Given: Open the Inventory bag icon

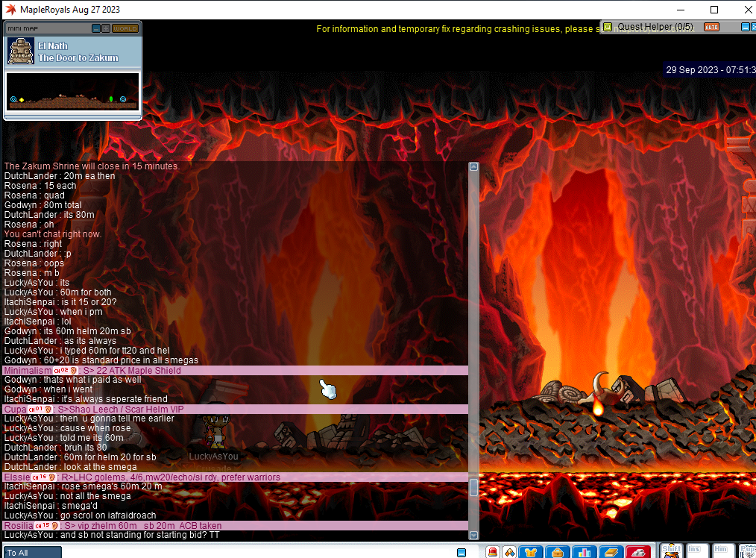Looking at the screenshot, I should tap(558, 553).
